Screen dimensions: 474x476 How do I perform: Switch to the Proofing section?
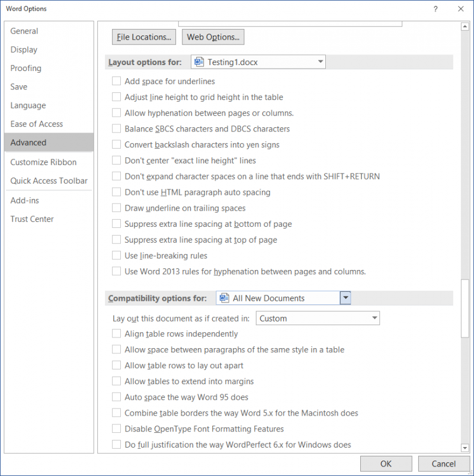click(x=25, y=68)
